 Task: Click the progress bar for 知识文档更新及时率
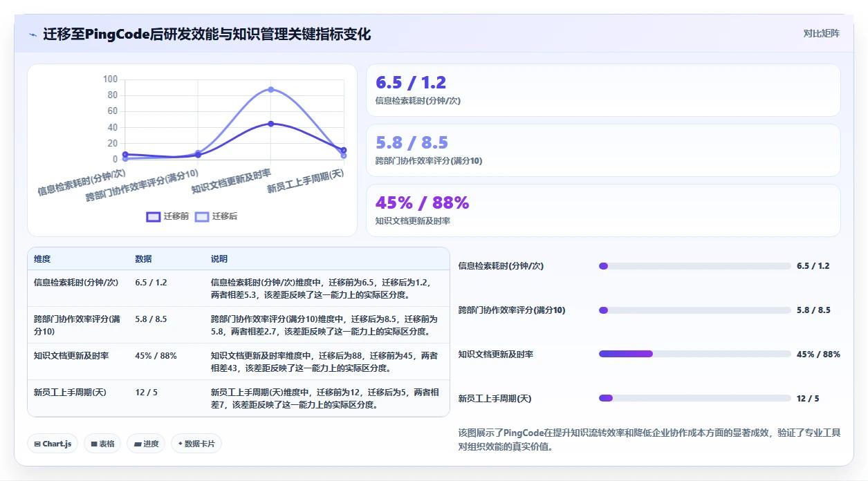point(695,354)
